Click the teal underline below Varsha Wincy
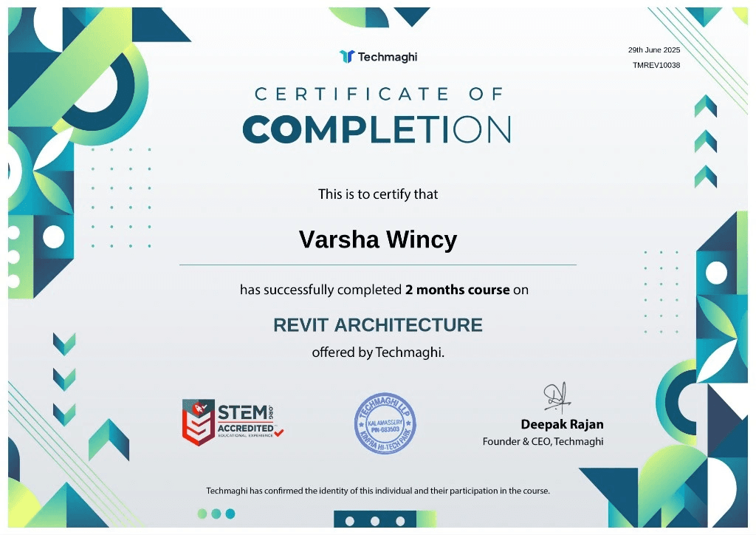Screen dimensions: 756x535 pyautogui.click(x=377, y=262)
